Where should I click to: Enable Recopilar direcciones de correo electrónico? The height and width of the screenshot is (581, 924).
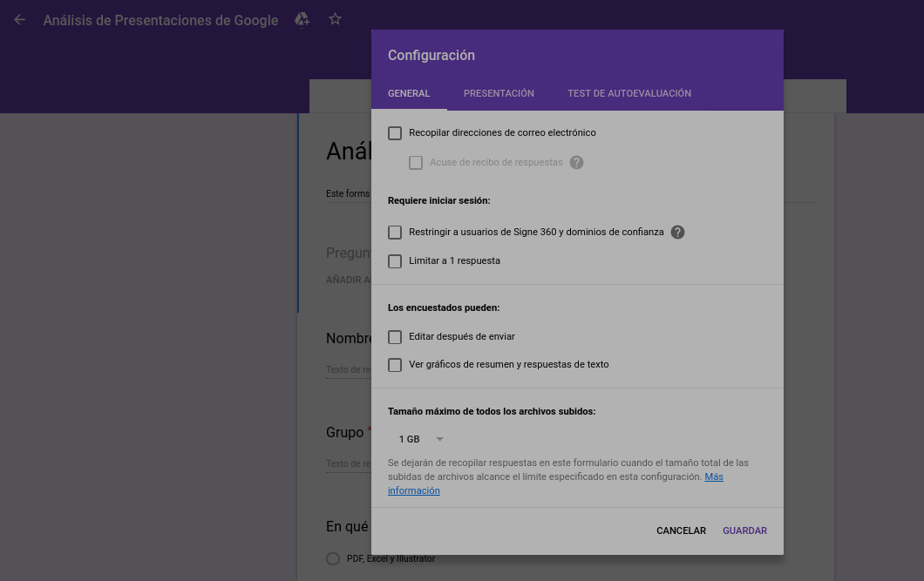tap(395, 133)
